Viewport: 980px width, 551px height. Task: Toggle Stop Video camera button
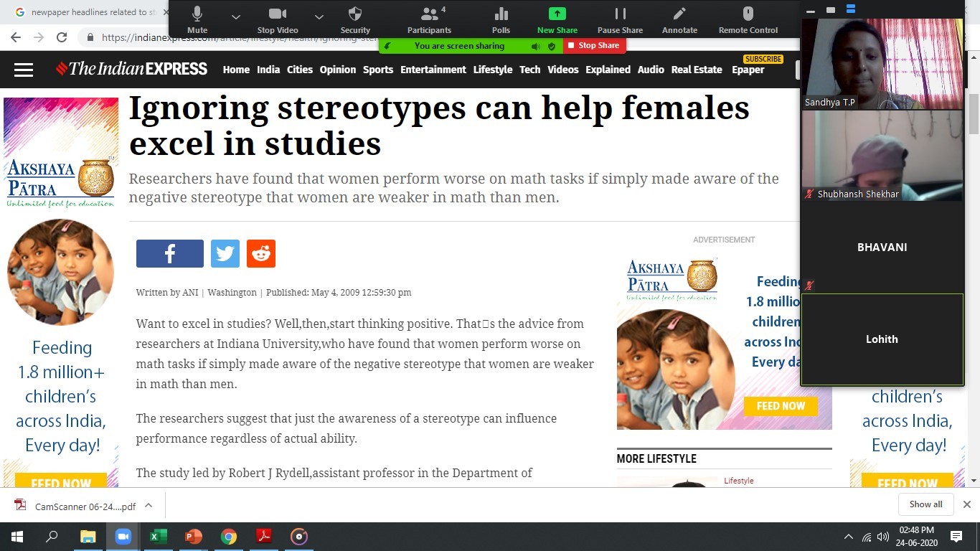tap(277, 15)
